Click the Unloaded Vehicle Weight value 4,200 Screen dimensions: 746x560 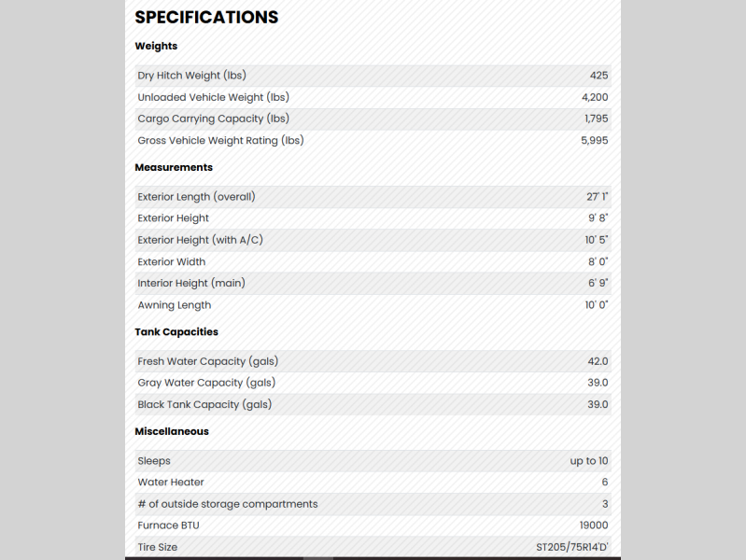point(595,97)
